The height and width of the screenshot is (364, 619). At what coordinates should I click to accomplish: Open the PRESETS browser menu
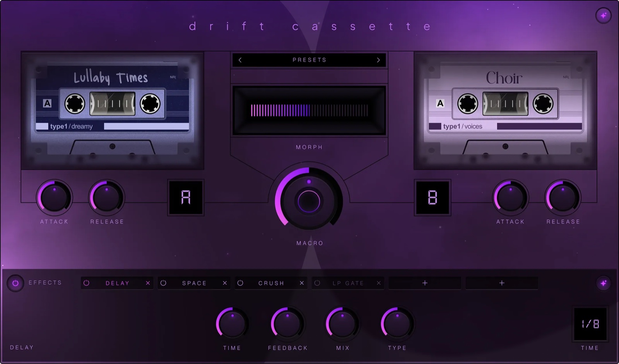pos(309,60)
